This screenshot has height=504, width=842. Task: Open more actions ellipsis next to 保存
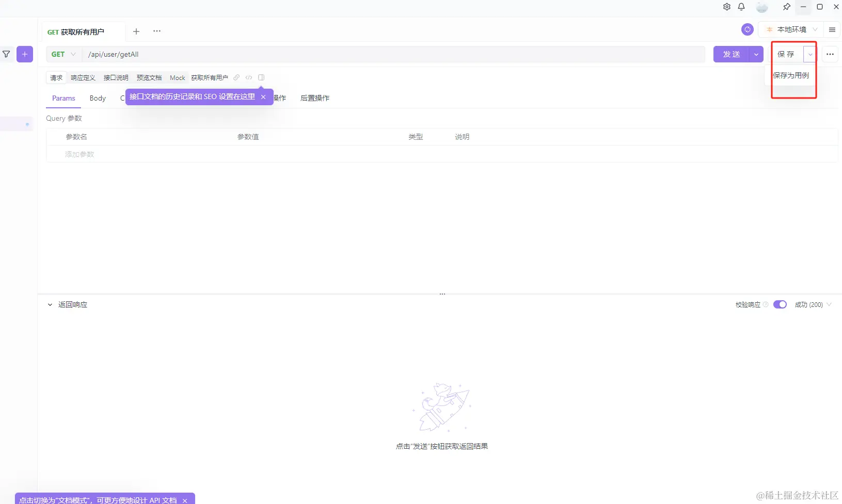(x=830, y=54)
